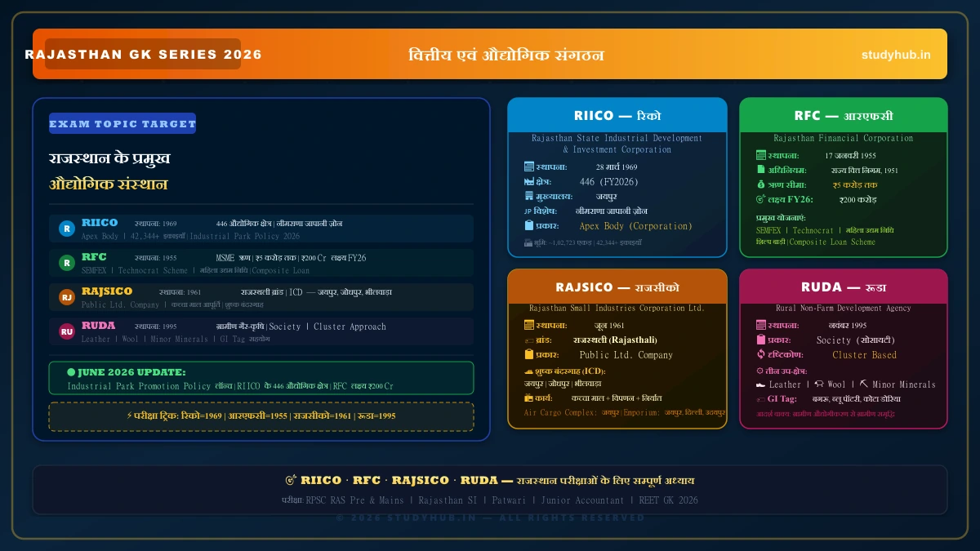
Task: Click the GI Tag label icon in RUDA card
Action: click(761, 399)
